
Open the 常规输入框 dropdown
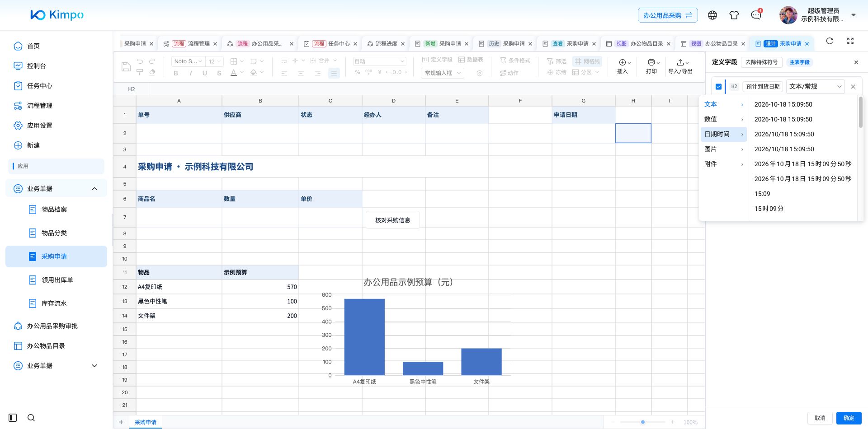[x=443, y=73]
